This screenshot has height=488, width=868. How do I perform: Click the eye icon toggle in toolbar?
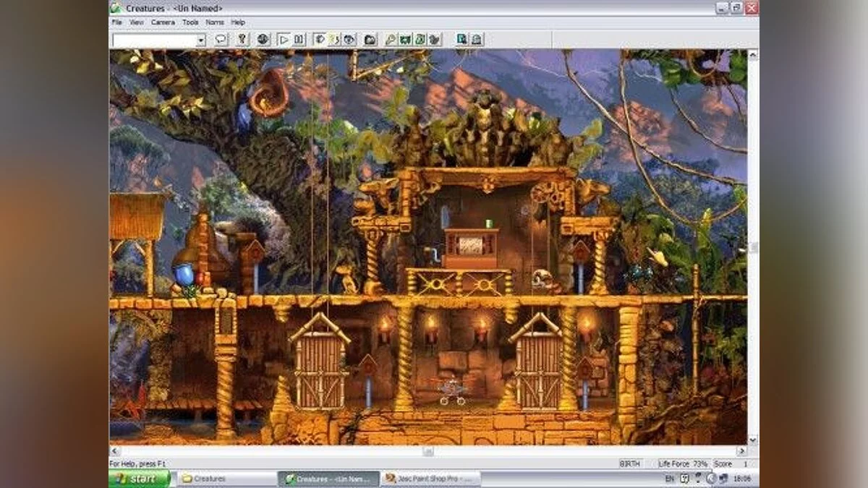pyautogui.click(x=349, y=40)
